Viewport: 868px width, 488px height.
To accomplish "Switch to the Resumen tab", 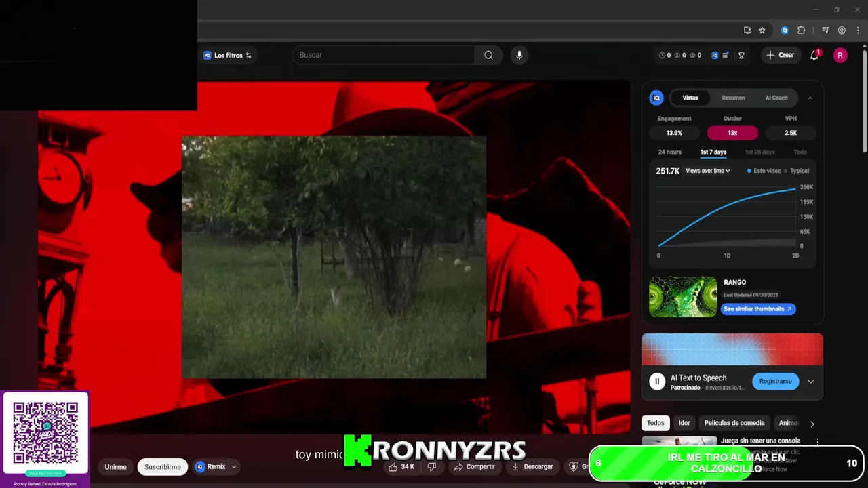I will (733, 98).
